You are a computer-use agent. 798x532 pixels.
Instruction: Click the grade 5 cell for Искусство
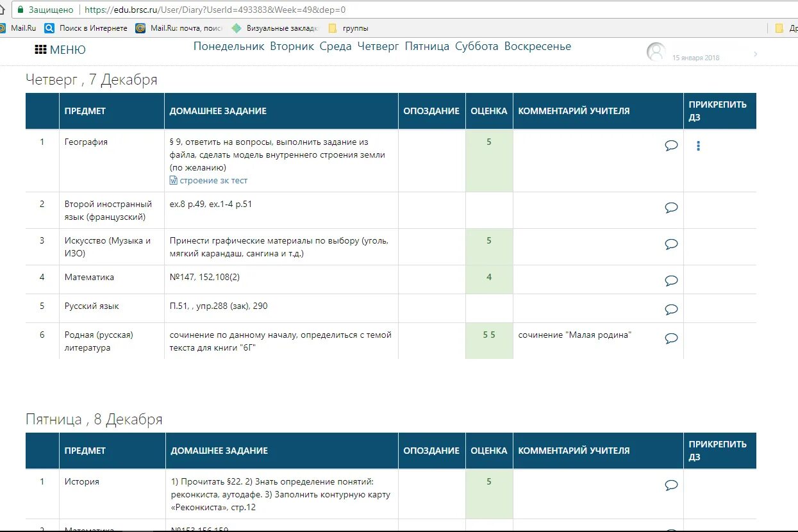pos(489,247)
